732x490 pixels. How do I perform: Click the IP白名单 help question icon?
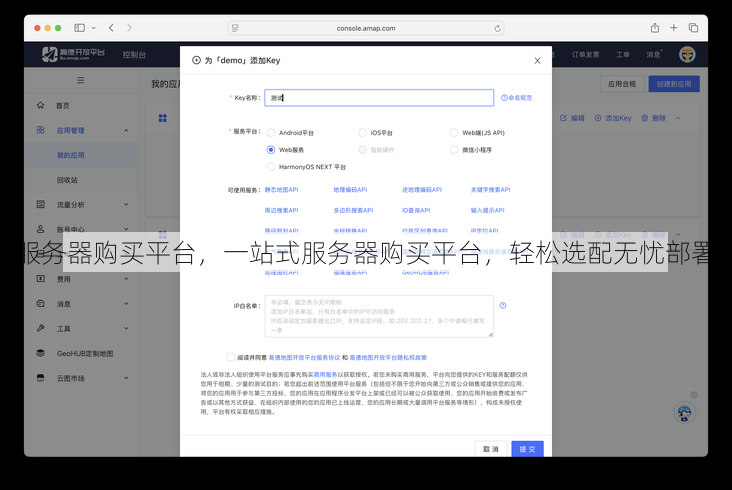[x=503, y=305]
